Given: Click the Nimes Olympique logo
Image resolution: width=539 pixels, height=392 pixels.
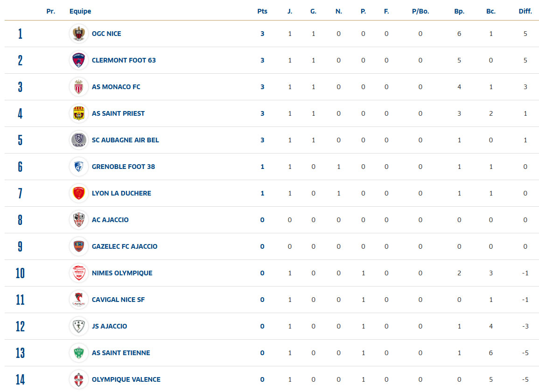Looking at the screenshot, I should [x=78, y=273].
